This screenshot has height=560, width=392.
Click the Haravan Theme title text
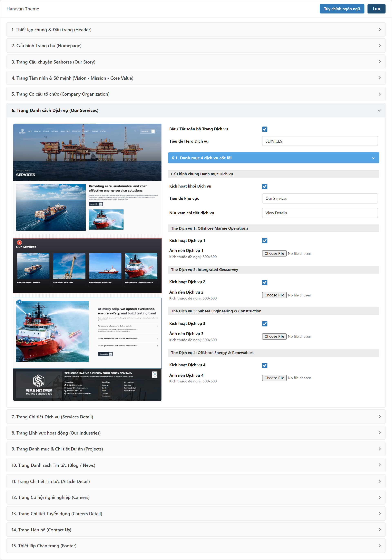(x=23, y=9)
